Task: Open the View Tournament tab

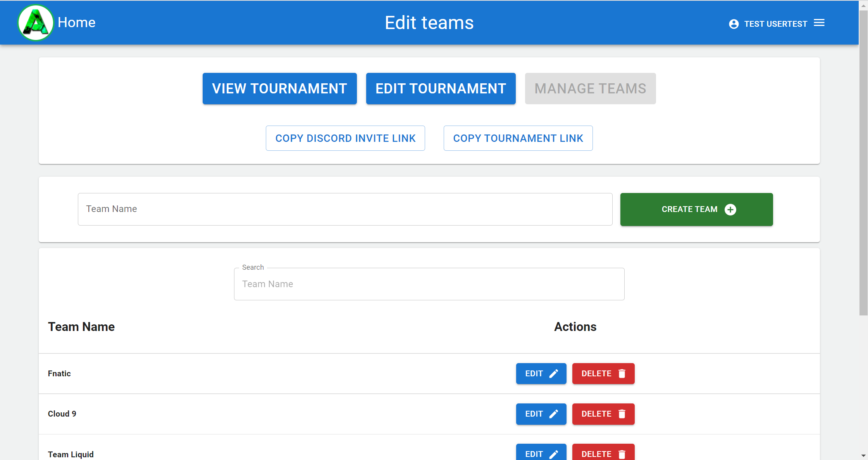Action: click(x=279, y=89)
